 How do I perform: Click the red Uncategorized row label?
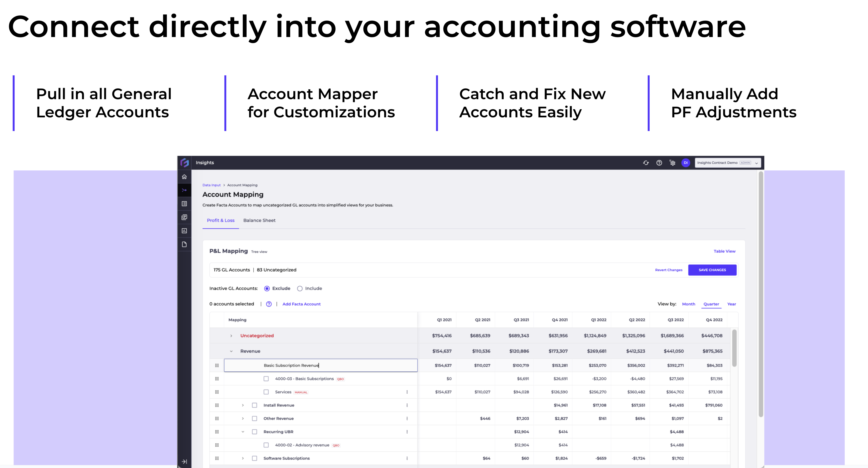[x=257, y=336]
